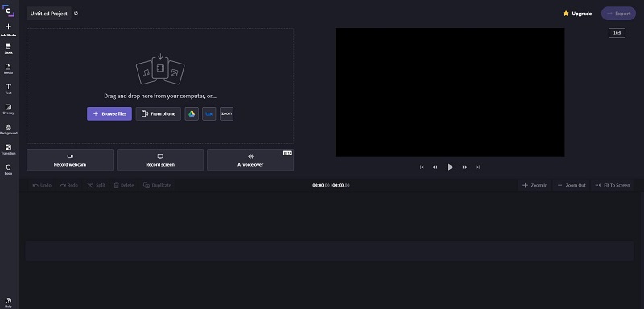Start Record screen

[x=160, y=160]
